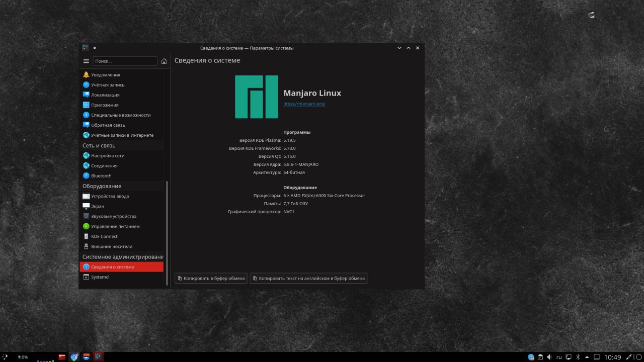Click the 10:49 clock
This screenshot has width=644, height=362.
pos(612,357)
